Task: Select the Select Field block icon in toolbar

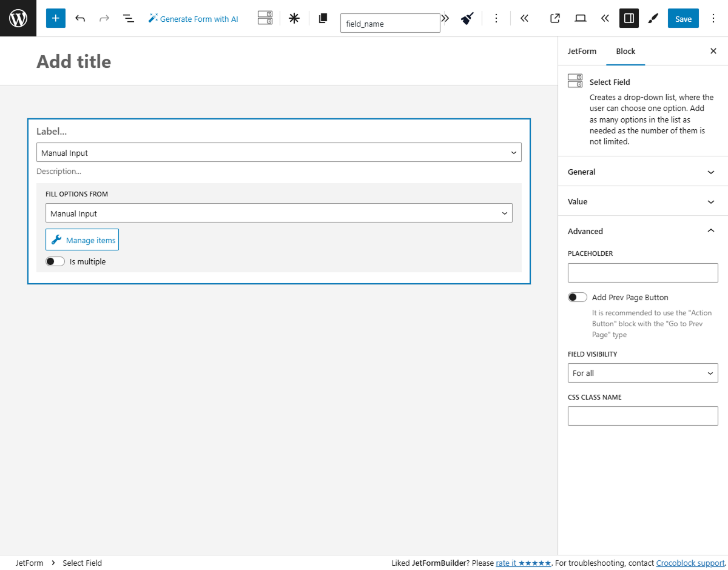Action: (x=265, y=18)
